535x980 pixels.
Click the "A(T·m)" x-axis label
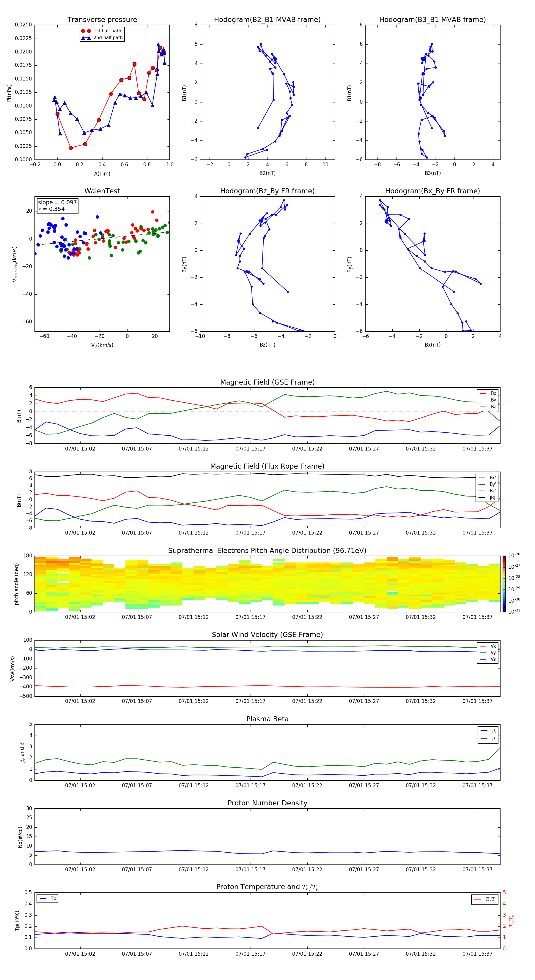point(102,174)
